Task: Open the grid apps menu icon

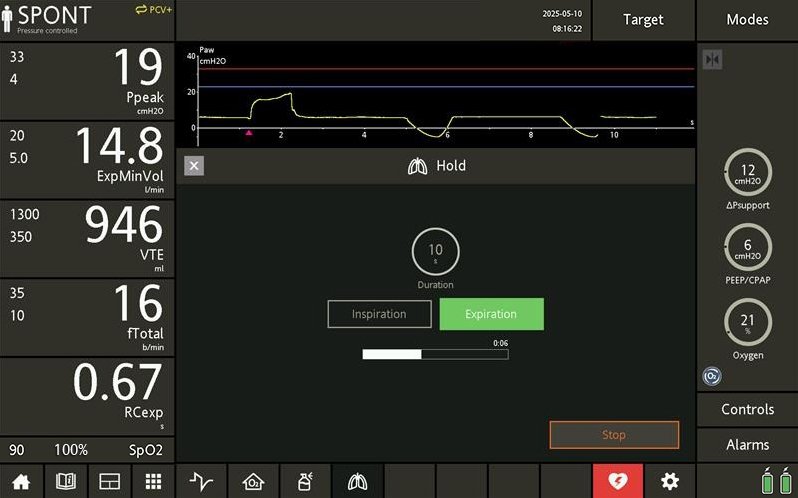Action: pos(153,481)
